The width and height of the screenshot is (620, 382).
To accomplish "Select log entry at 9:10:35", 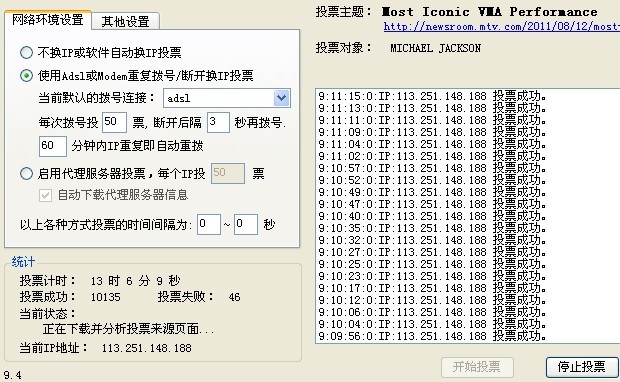I will (432, 228).
